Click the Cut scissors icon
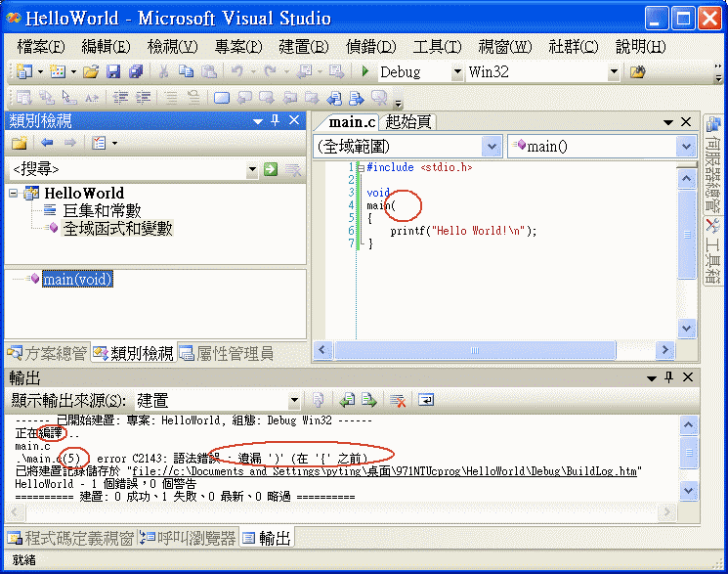This screenshot has height=574, width=728. click(163, 71)
